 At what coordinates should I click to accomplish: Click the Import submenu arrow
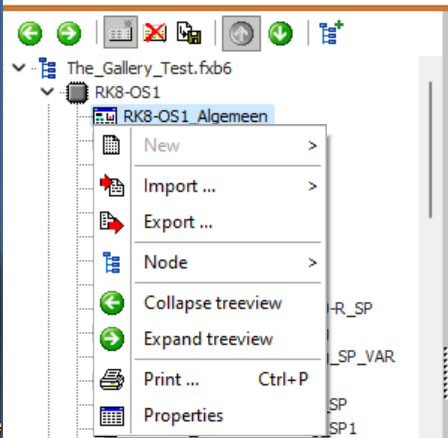click(312, 186)
